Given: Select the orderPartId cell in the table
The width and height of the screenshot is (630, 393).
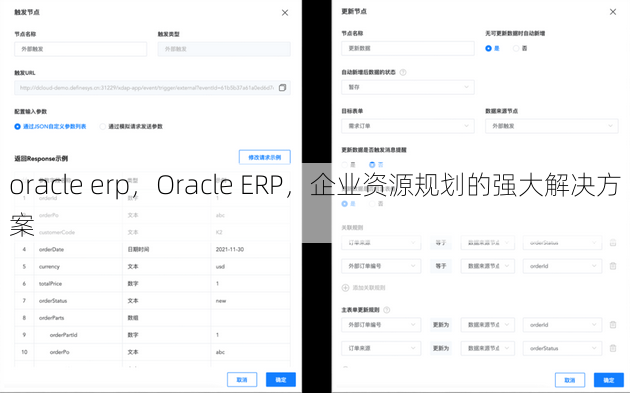Looking at the screenshot, I should pos(78,335).
